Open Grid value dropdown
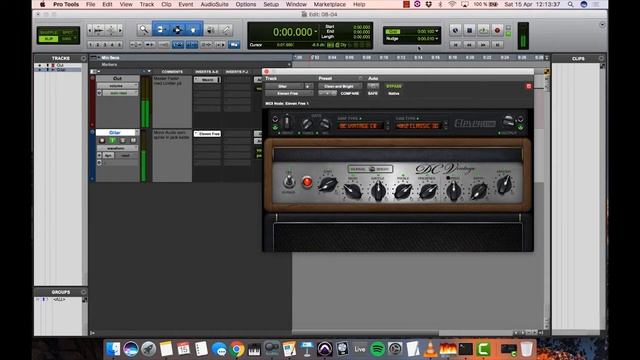This screenshot has width=640, height=360. click(437, 31)
